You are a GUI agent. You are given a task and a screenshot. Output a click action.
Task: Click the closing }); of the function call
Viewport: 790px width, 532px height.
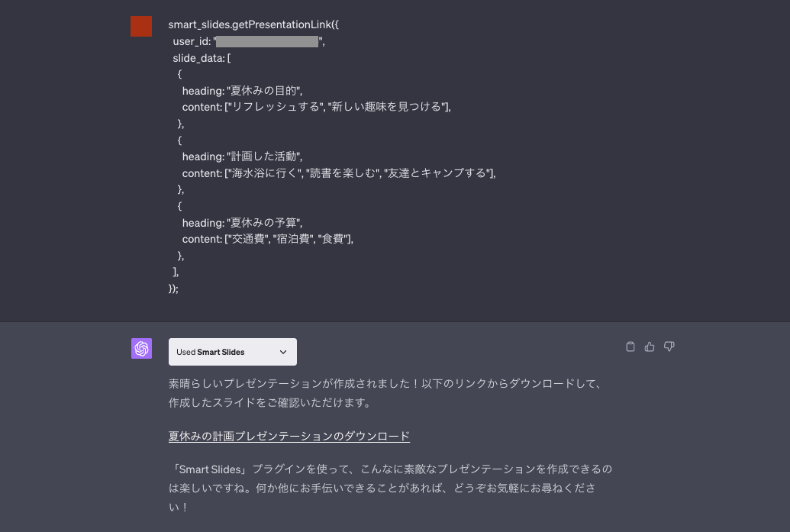(174, 289)
